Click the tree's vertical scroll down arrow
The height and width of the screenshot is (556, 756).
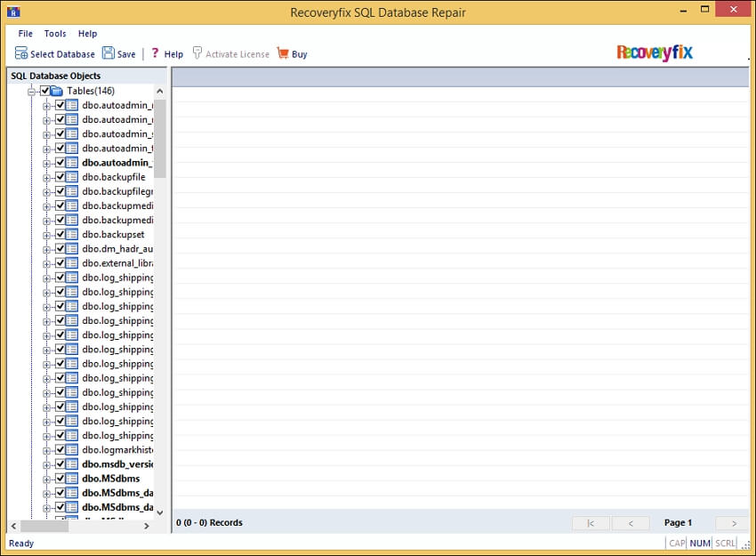click(x=160, y=513)
